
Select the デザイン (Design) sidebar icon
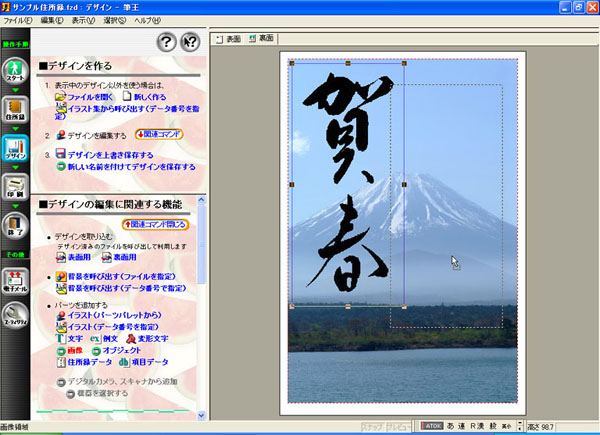[x=15, y=147]
